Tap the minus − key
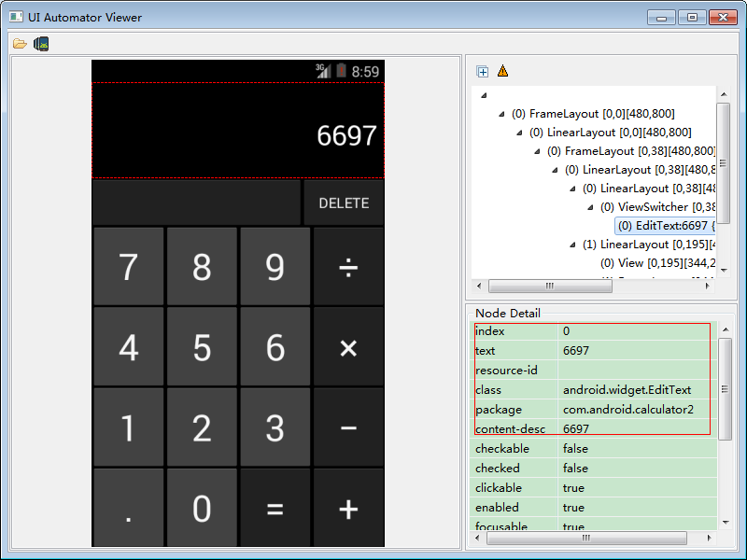Viewport: 747px width, 560px height. [x=348, y=427]
